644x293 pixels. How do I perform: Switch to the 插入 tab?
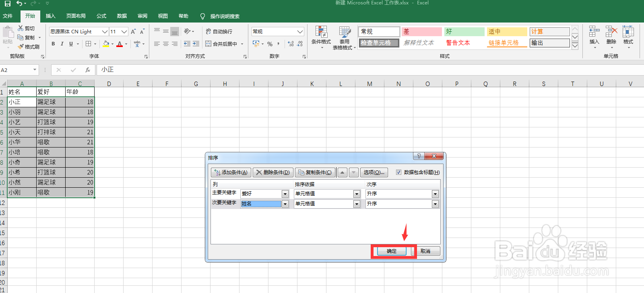(50, 16)
